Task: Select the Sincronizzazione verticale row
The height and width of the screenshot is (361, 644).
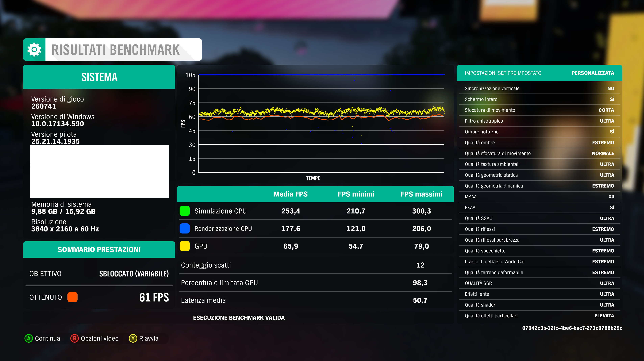Action: [x=540, y=89]
